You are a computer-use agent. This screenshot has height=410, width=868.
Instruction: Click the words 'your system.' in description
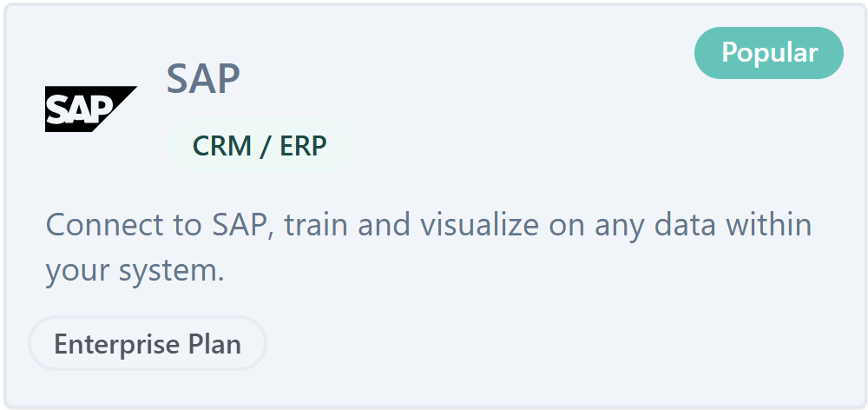(x=135, y=271)
